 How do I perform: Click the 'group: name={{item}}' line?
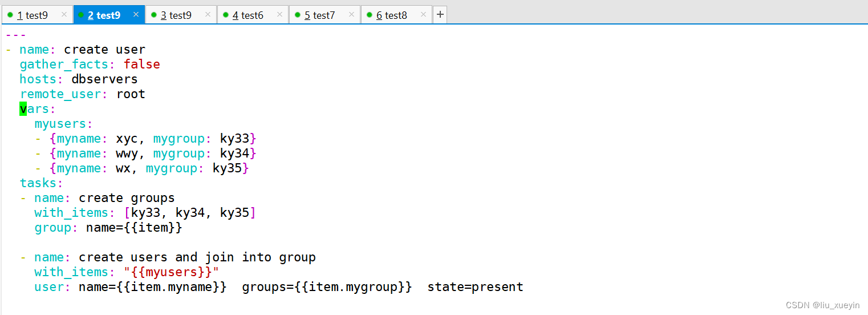click(108, 228)
